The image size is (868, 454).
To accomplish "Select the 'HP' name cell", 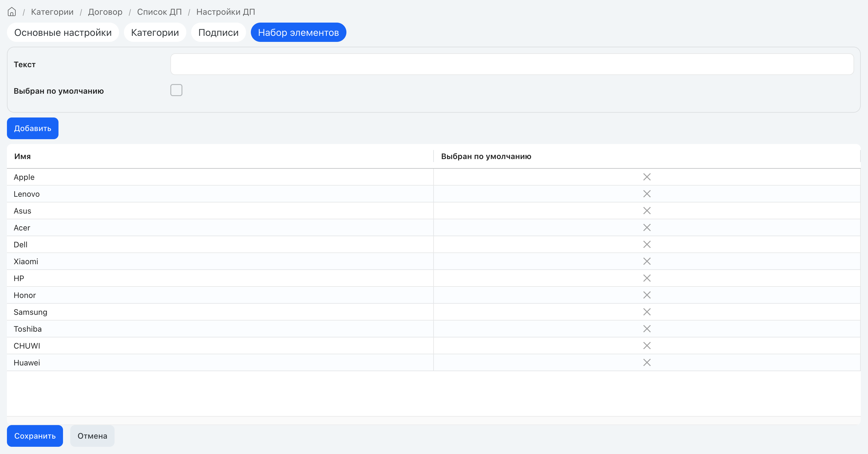I will pos(220,278).
